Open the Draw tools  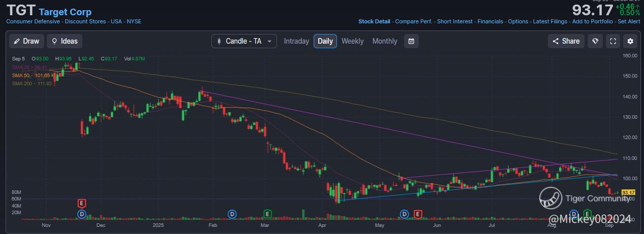coord(26,41)
